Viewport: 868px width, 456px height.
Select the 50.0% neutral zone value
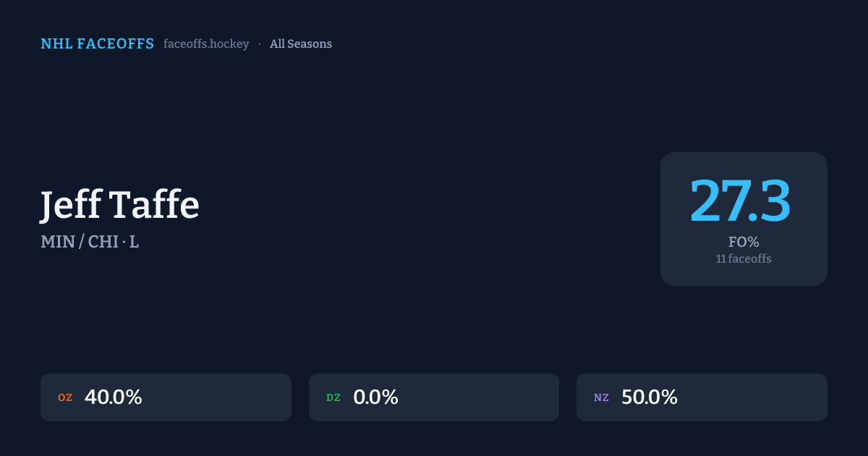[650, 397]
